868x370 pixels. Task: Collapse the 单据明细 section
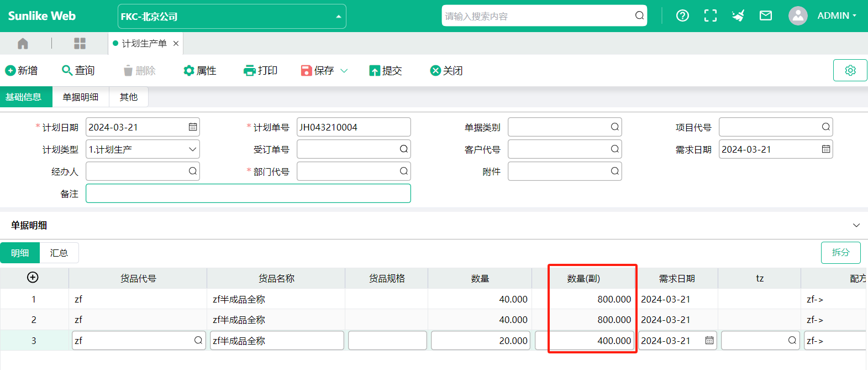click(856, 225)
